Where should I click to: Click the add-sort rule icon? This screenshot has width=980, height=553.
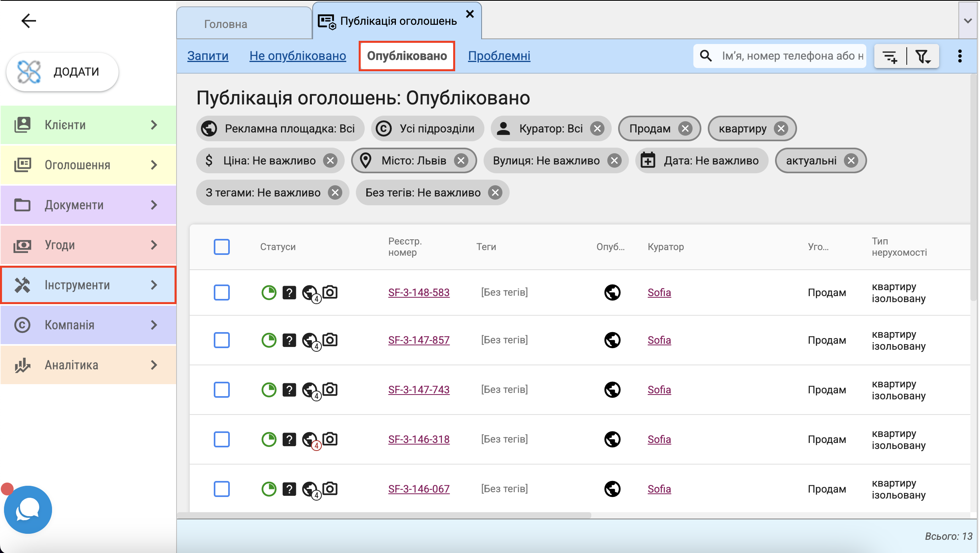click(x=890, y=56)
